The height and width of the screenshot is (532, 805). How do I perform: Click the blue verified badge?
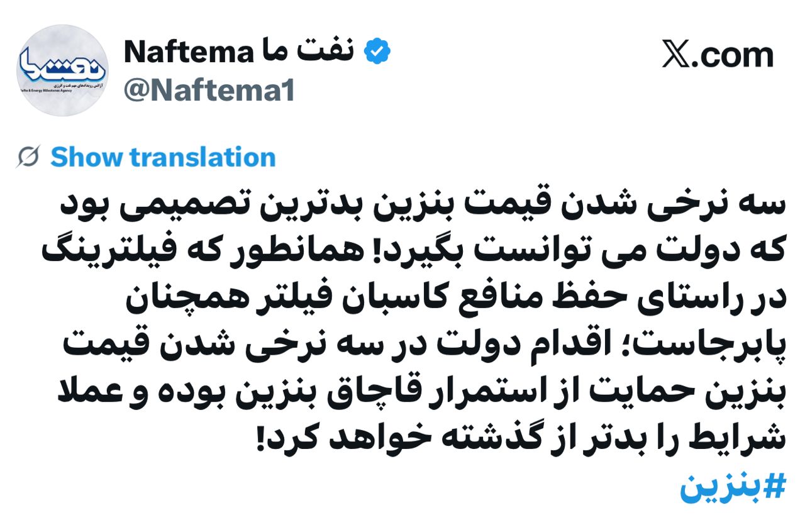coord(379,52)
